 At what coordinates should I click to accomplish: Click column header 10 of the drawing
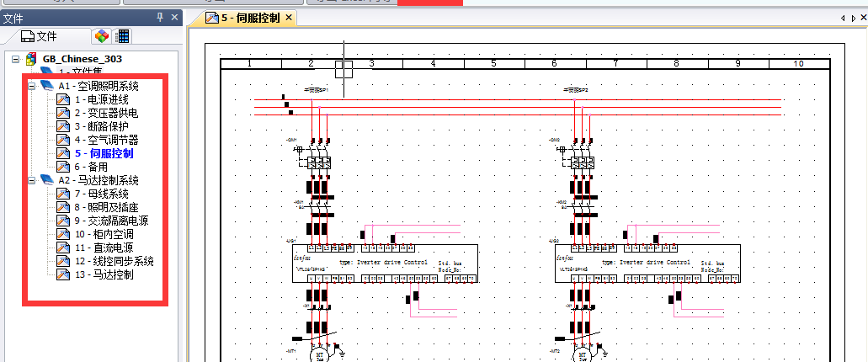[x=799, y=64]
